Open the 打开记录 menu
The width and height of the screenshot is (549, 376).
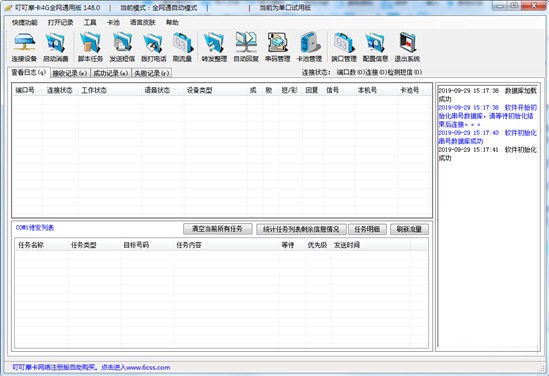point(61,22)
